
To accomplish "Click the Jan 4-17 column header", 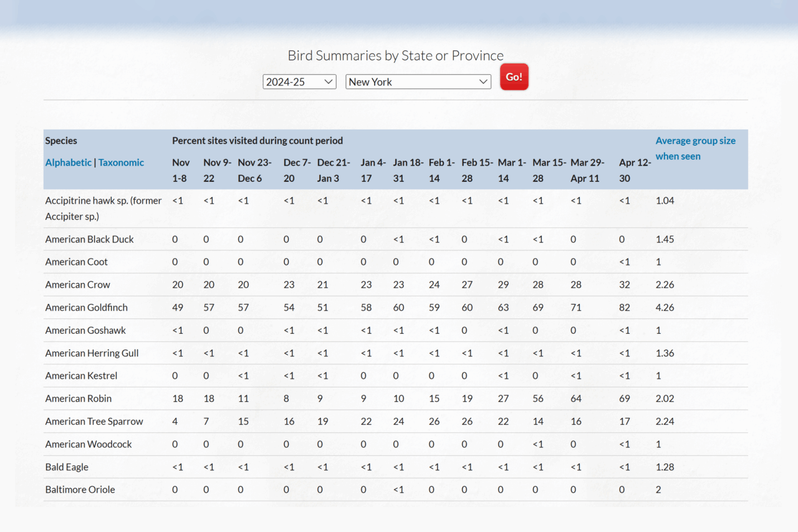I will tap(373, 170).
